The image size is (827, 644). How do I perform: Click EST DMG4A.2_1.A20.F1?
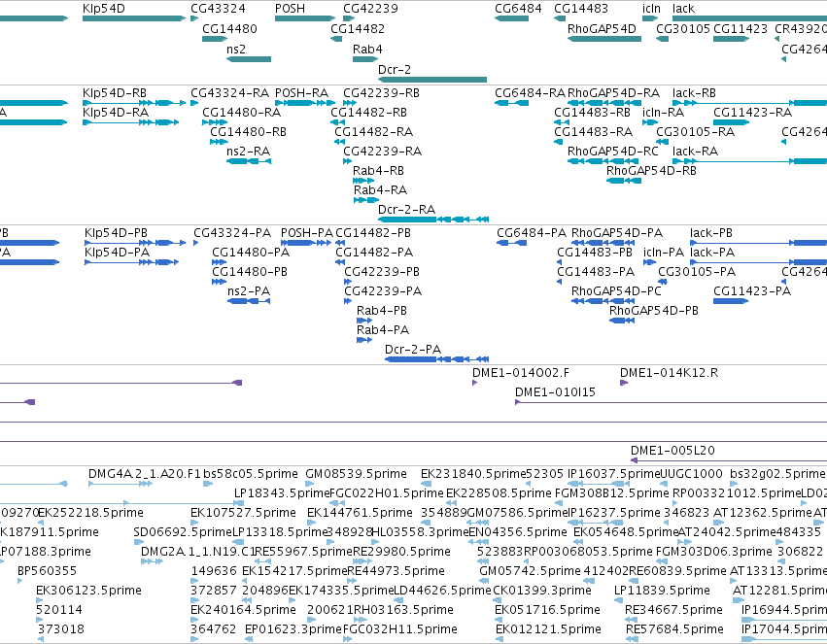(x=145, y=474)
